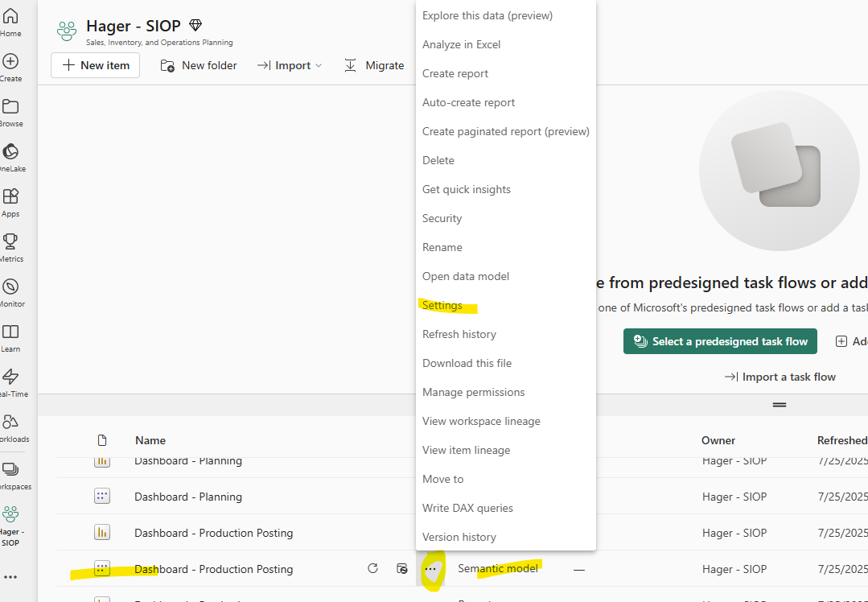Click the report icon of Dashboard - Production Posting

pyautogui.click(x=102, y=532)
